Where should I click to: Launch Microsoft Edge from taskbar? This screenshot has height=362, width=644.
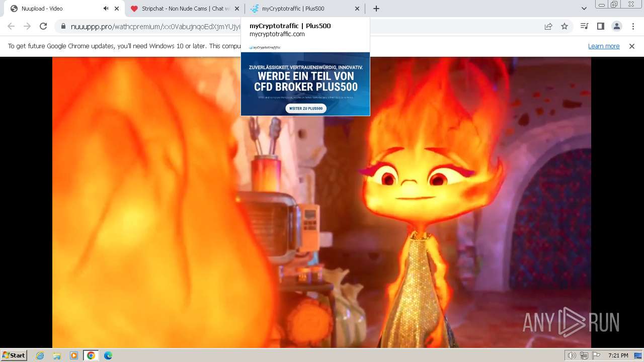[x=108, y=355]
